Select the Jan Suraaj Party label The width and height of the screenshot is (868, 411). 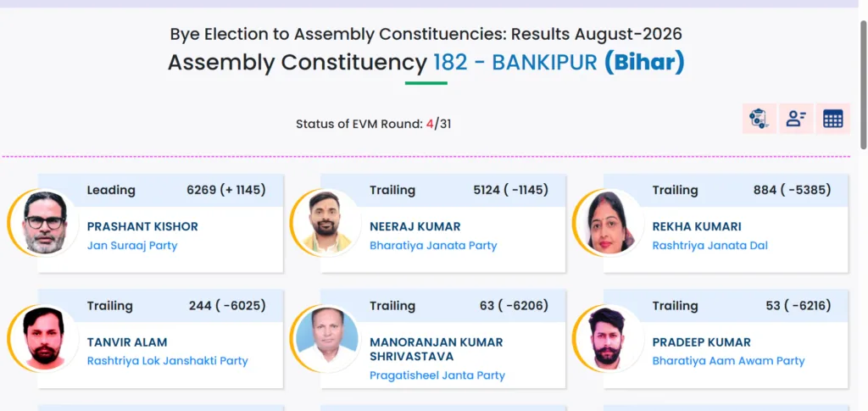[132, 246]
